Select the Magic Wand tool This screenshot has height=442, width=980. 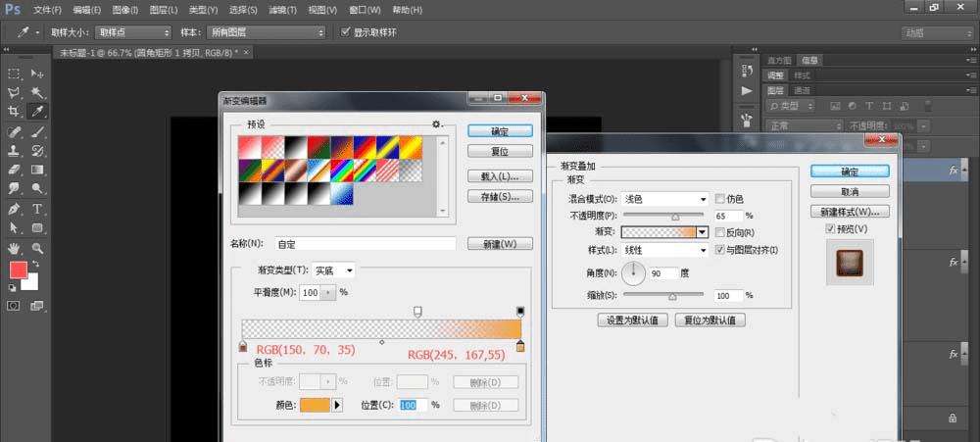click(x=37, y=92)
